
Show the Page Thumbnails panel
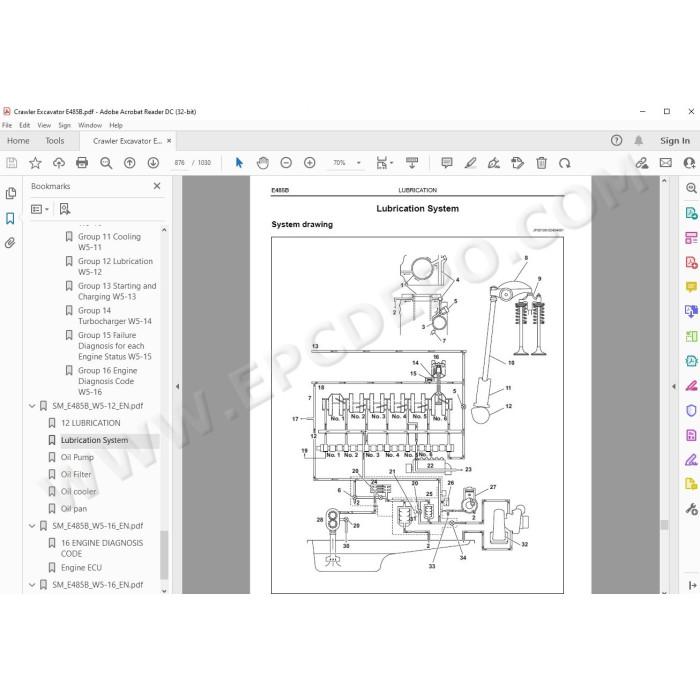(10, 193)
